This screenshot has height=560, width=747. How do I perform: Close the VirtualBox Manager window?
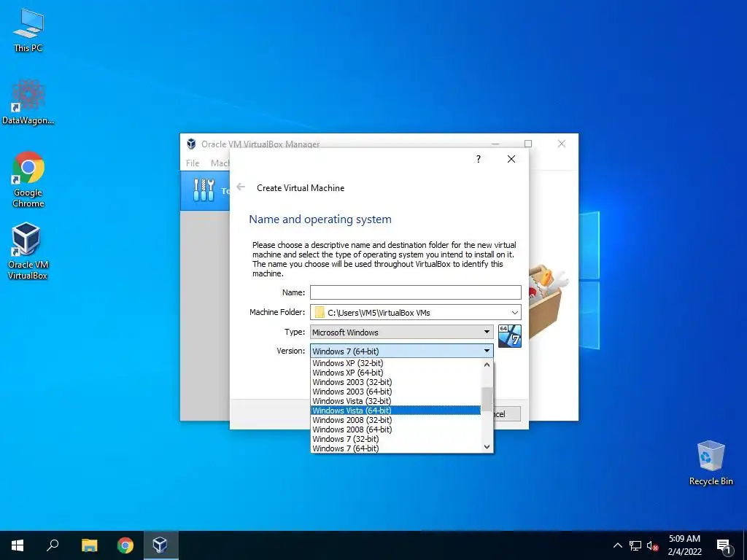tap(562, 144)
